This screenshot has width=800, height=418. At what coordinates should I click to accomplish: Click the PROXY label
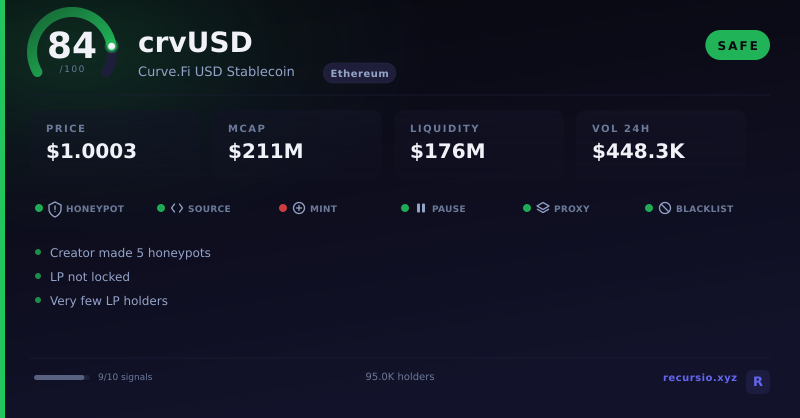coord(571,209)
